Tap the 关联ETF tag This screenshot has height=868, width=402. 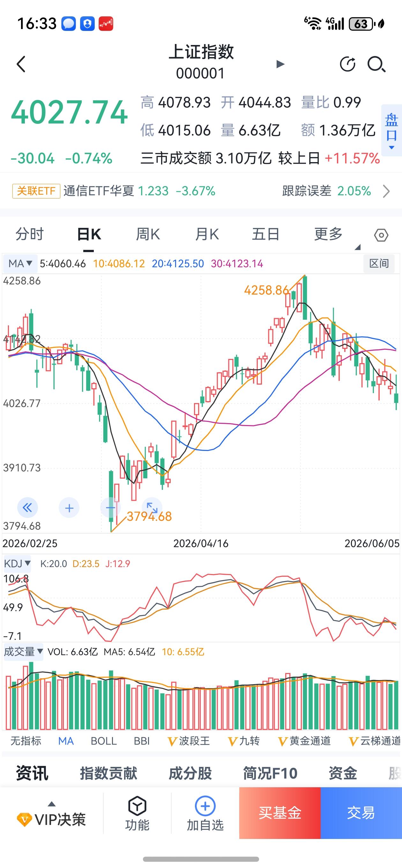36,191
